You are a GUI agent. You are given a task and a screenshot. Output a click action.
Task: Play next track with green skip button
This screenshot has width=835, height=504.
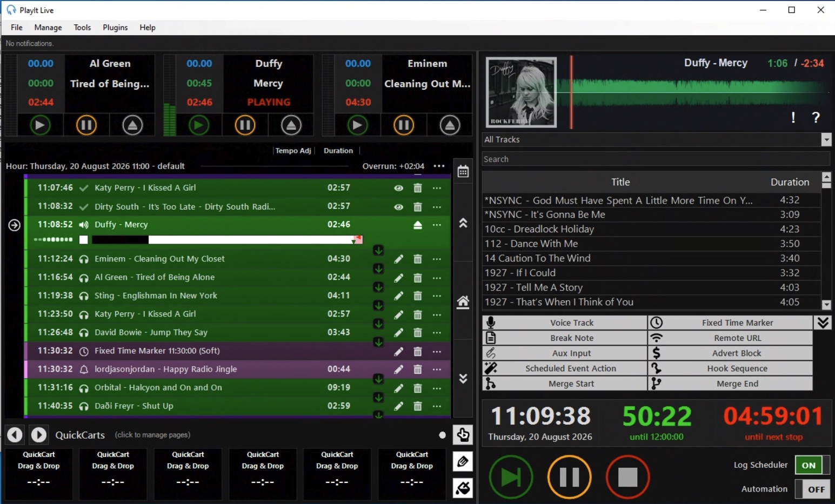511,477
